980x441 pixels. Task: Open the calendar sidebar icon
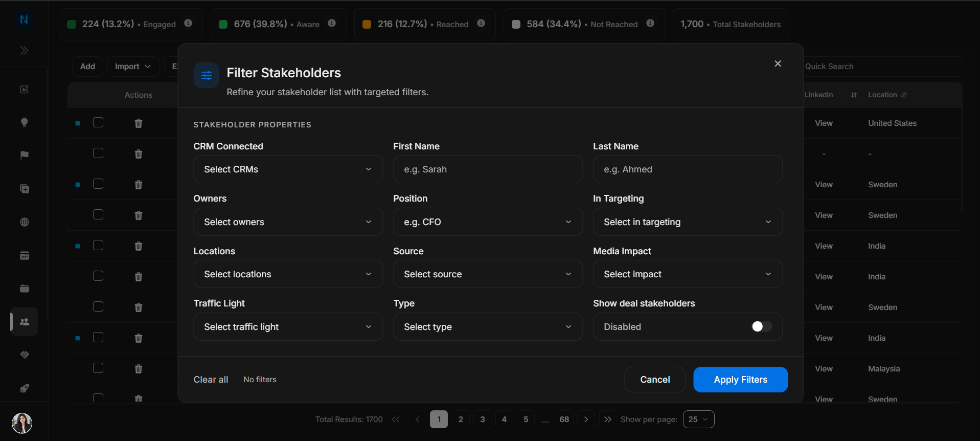coord(24,255)
